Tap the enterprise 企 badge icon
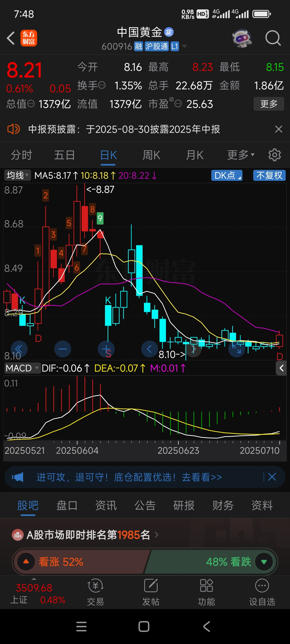 click(x=169, y=32)
